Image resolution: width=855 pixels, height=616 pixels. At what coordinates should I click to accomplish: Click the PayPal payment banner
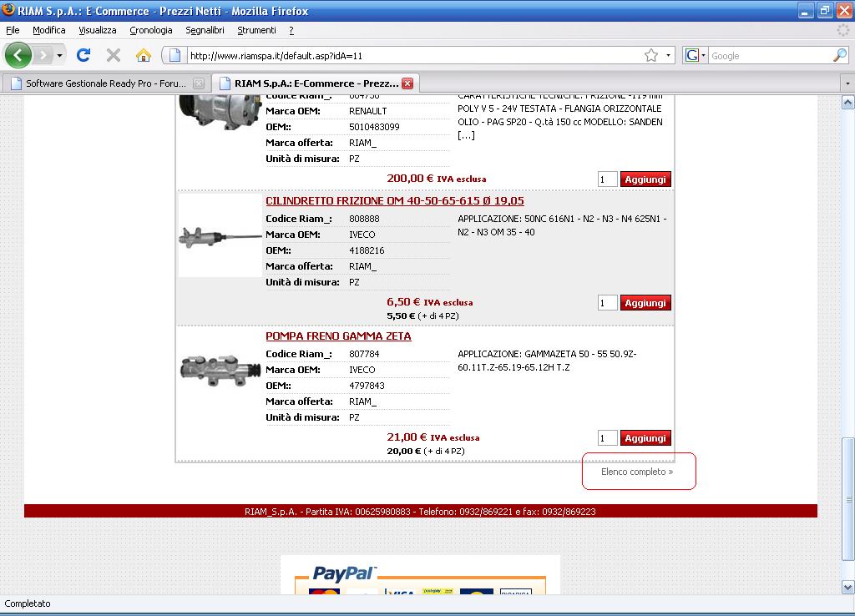420,576
